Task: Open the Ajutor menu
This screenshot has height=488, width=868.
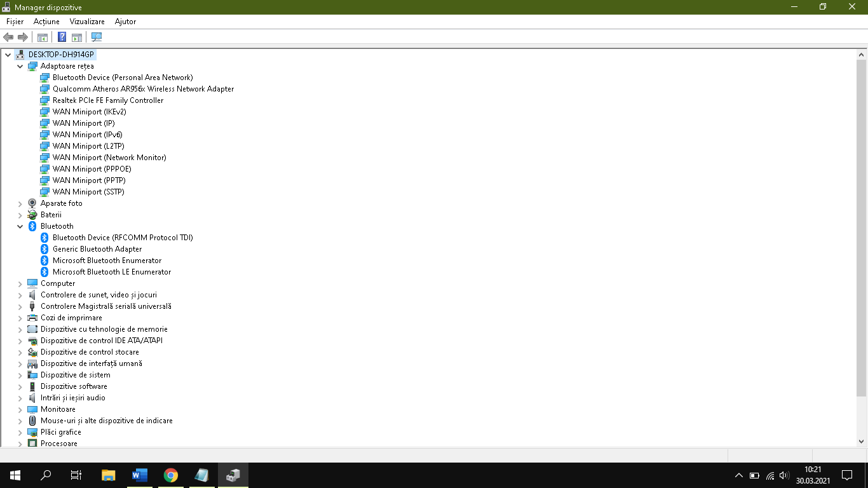Action: 125,22
